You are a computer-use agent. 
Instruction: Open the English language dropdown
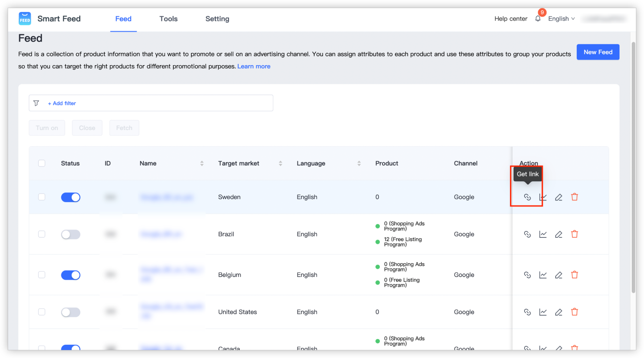pyautogui.click(x=561, y=19)
